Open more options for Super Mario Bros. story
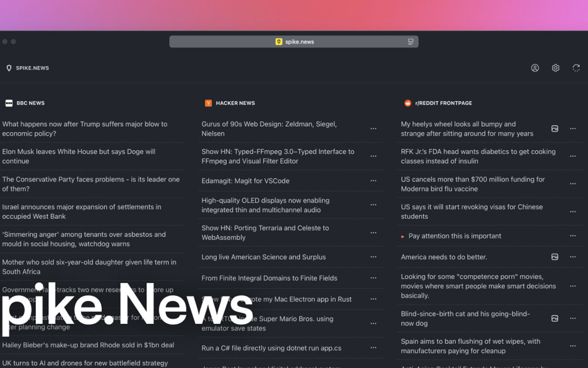Viewport: 588px width, 368px height. pyautogui.click(x=373, y=323)
